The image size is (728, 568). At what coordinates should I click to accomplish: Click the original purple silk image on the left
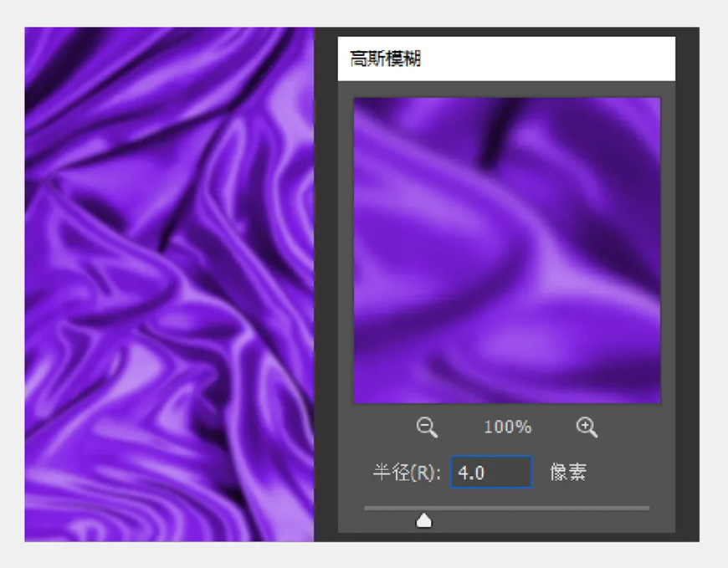[167, 284]
